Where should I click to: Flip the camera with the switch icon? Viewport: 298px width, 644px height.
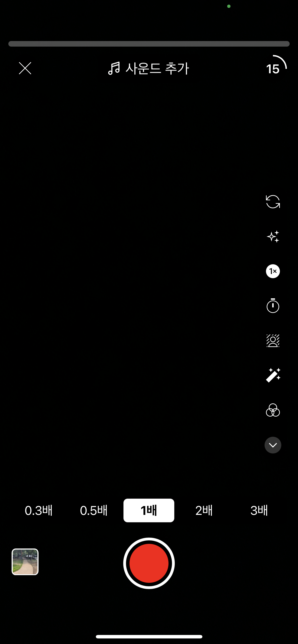273,202
